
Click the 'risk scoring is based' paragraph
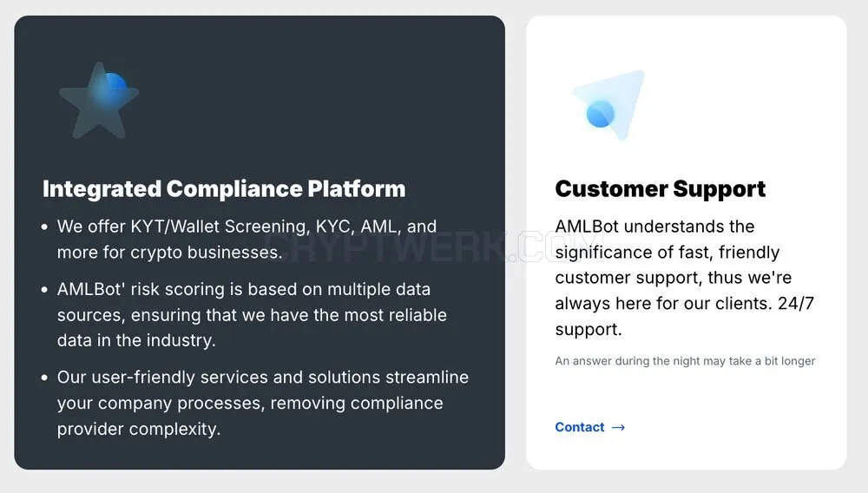tap(252, 315)
